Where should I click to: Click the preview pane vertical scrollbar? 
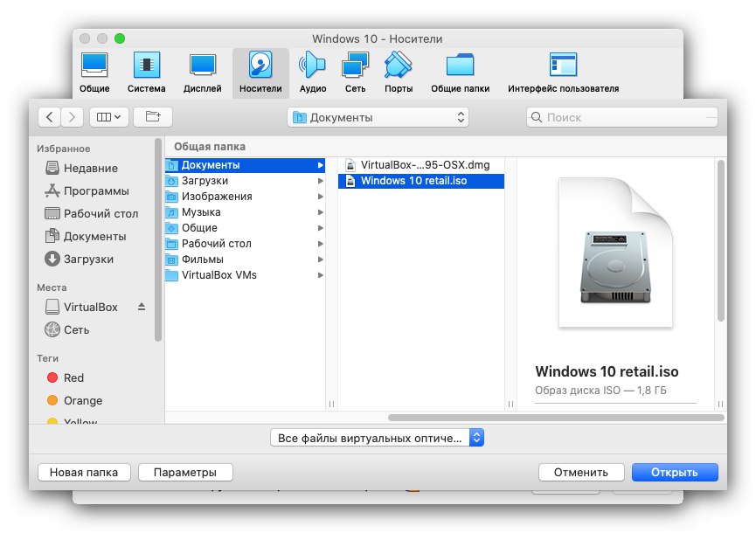721,240
